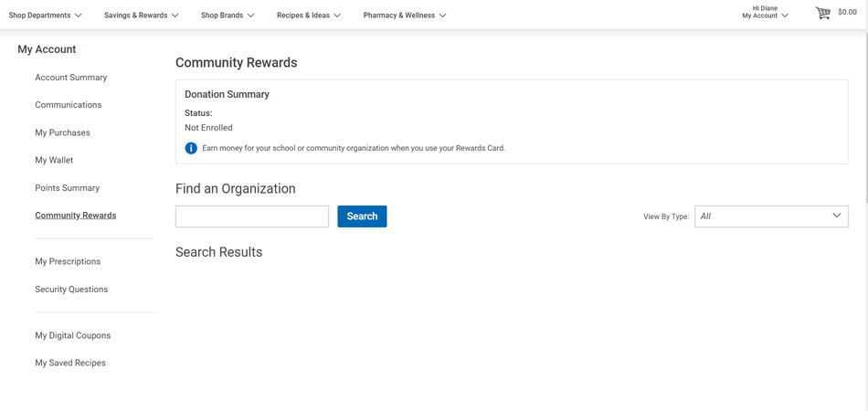Go to Security Questions
Screen dimensions: 868x411
coord(71,290)
